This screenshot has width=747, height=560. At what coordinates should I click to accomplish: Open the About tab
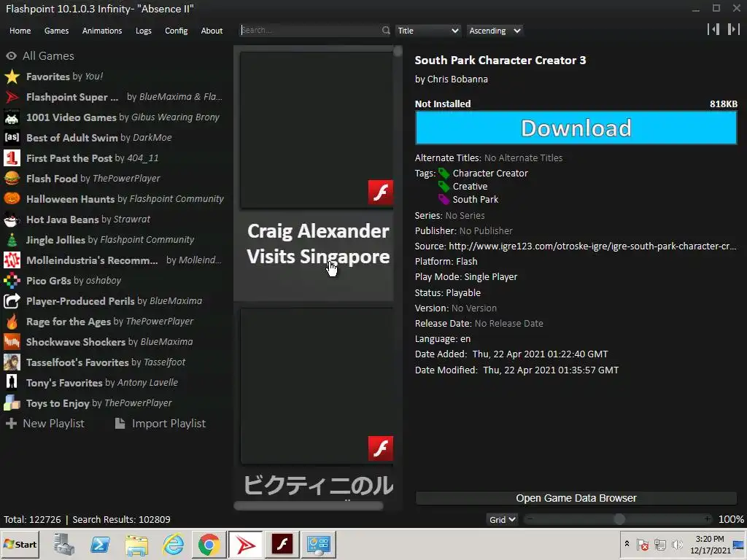(x=212, y=31)
